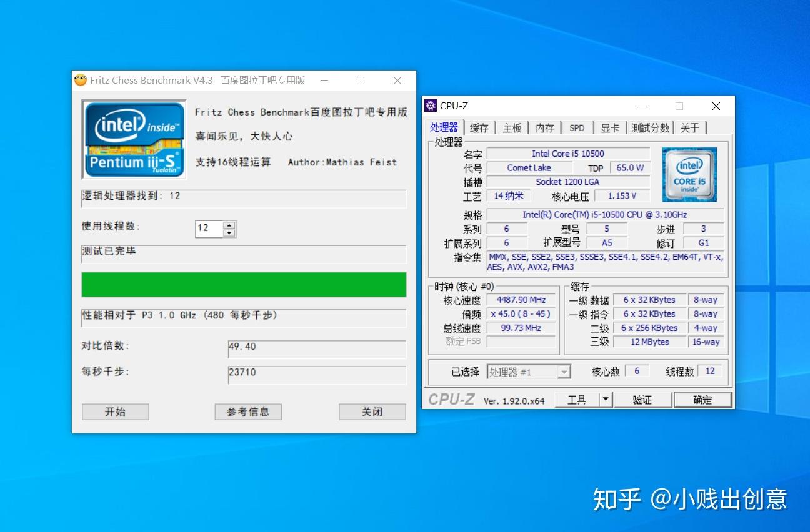The image size is (810, 532).
Task: Maximize the Fritz Chess Benchmark window
Action: pyautogui.click(x=361, y=81)
